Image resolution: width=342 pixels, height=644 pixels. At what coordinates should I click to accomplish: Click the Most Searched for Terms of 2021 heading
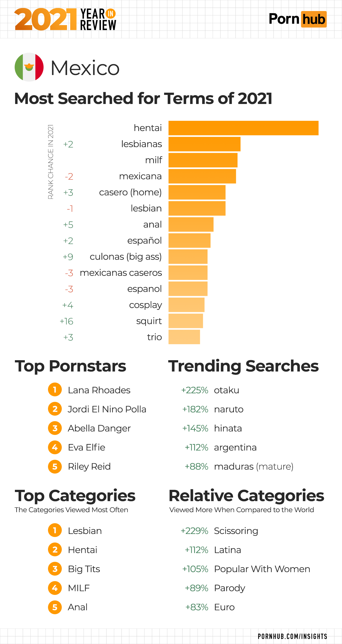(143, 98)
